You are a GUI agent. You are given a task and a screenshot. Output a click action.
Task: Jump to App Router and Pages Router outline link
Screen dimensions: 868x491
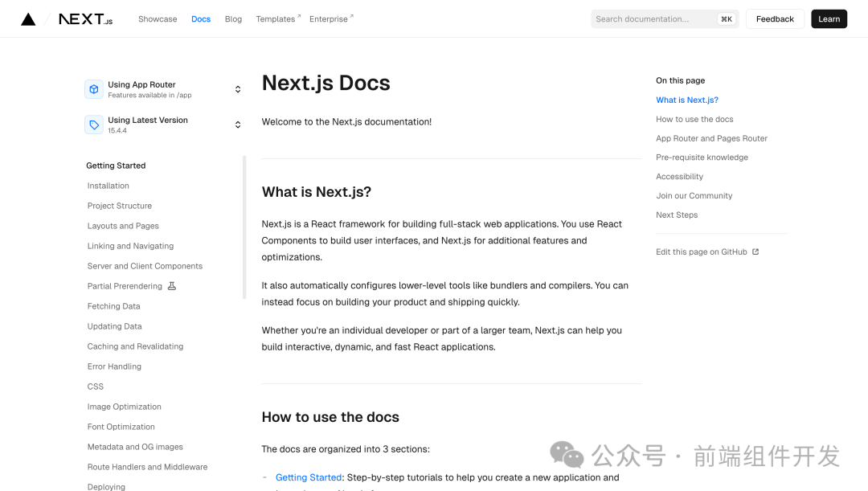711,138
